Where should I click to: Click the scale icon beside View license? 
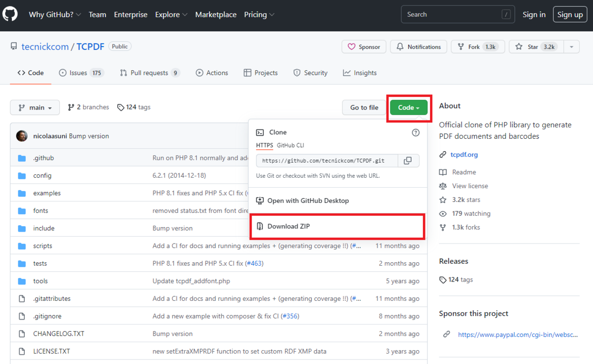click(x=443, y=186)
